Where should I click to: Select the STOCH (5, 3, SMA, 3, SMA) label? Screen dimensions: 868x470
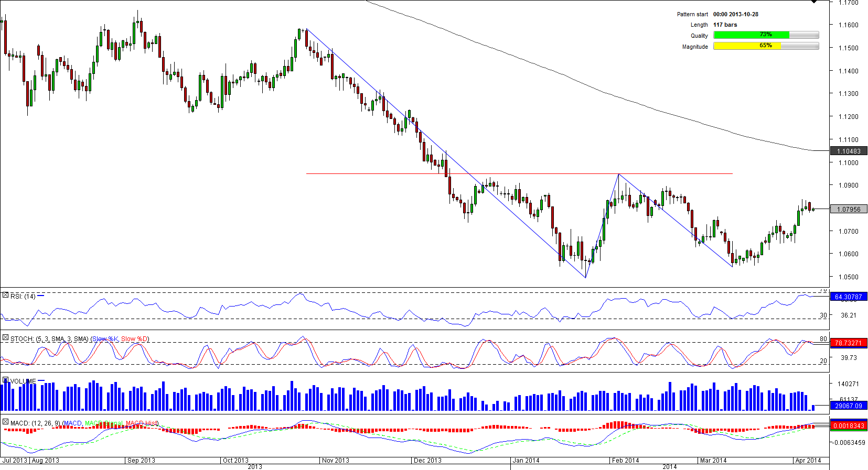point(49,339)
